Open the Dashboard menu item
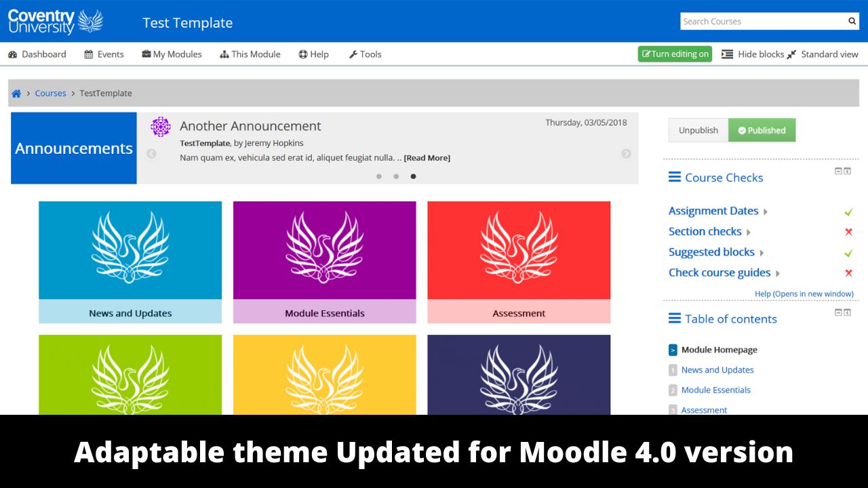Image resolution: width=868 pixels, height=488 pixels. [37, 54]
